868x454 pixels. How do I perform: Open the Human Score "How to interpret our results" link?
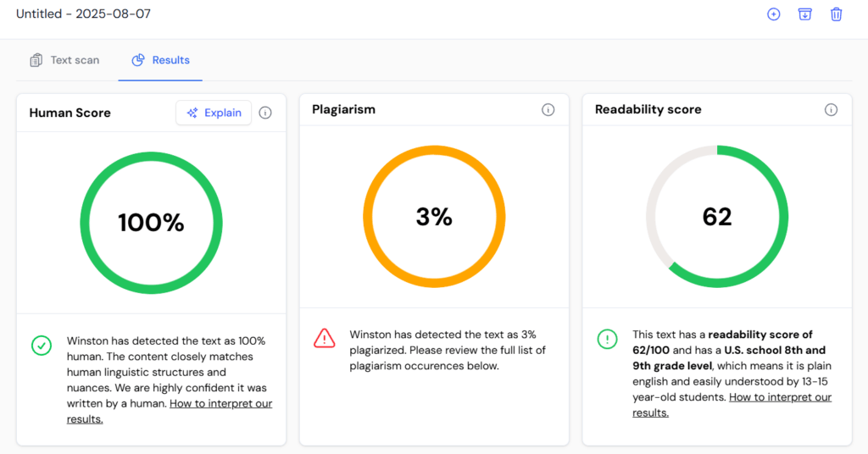point(220,404)
